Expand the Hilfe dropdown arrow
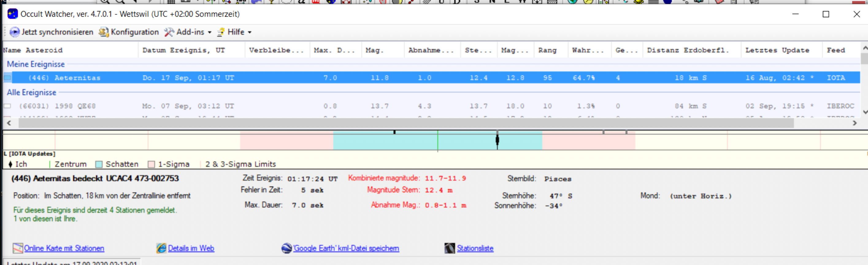This screenshot has height=265, width=868. 250,32
